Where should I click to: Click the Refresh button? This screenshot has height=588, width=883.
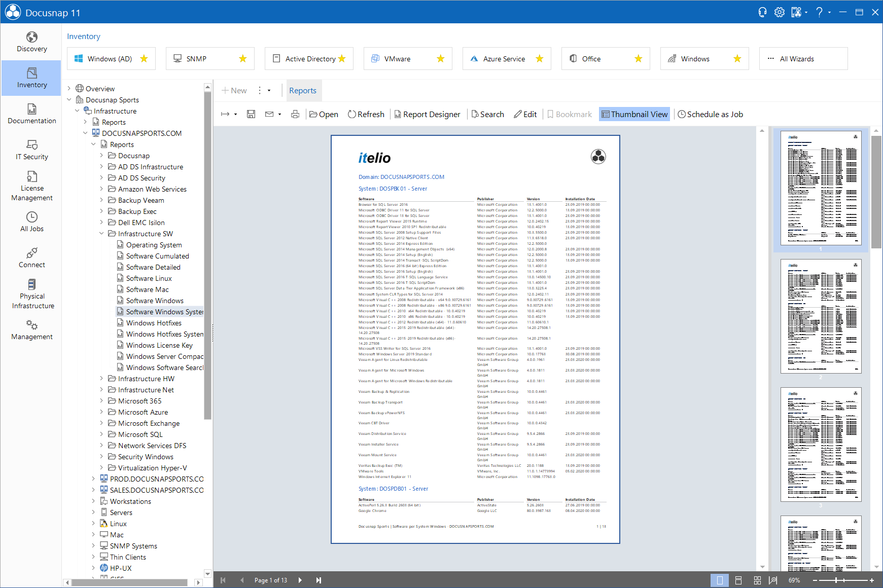(x=366, y=114)
